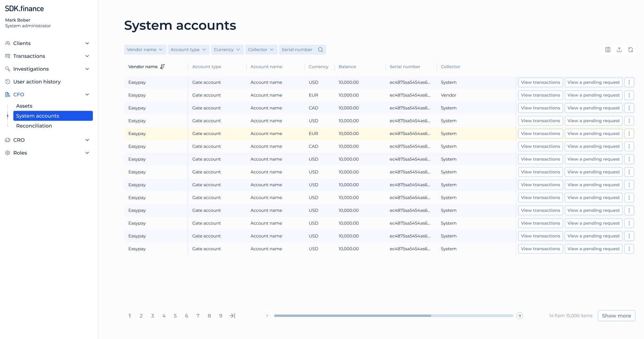
Task: Click the export/upload icon above the table
Action: (x=619, y=50)
